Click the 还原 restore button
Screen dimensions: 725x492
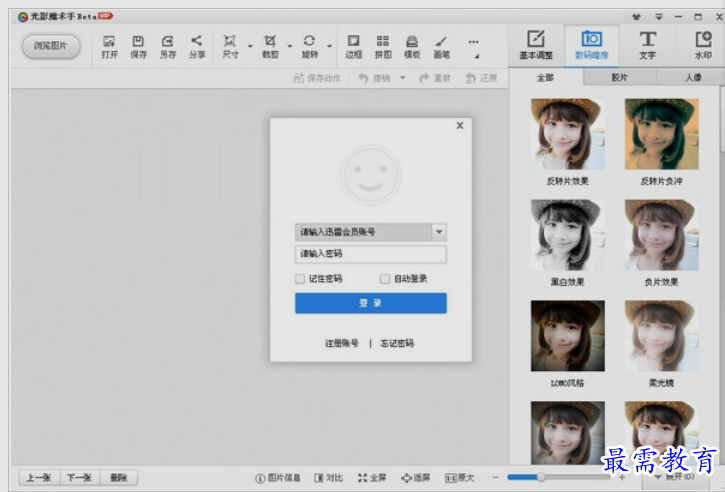point(481,78)
